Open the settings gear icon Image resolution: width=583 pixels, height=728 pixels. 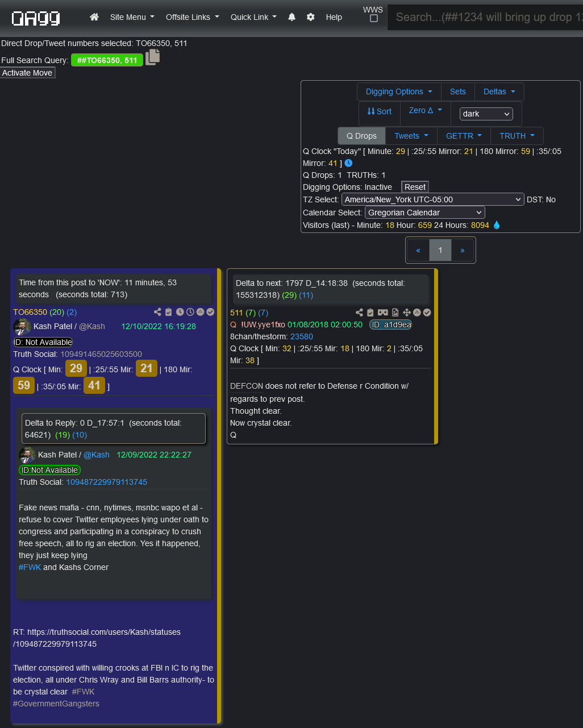[310, 17]
